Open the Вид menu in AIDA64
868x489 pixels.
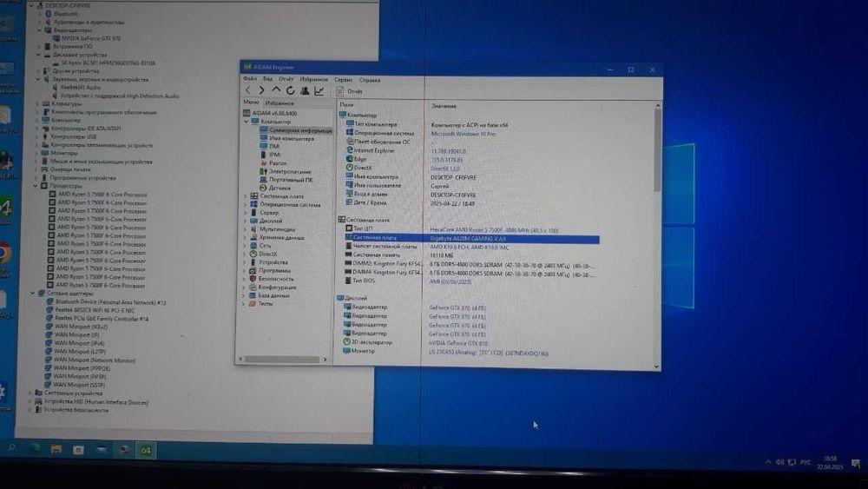click(x=267, y=79)
